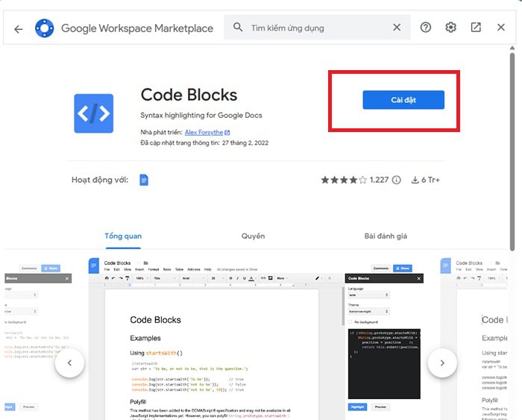Switch to the Quyền tab

(253, 236)
